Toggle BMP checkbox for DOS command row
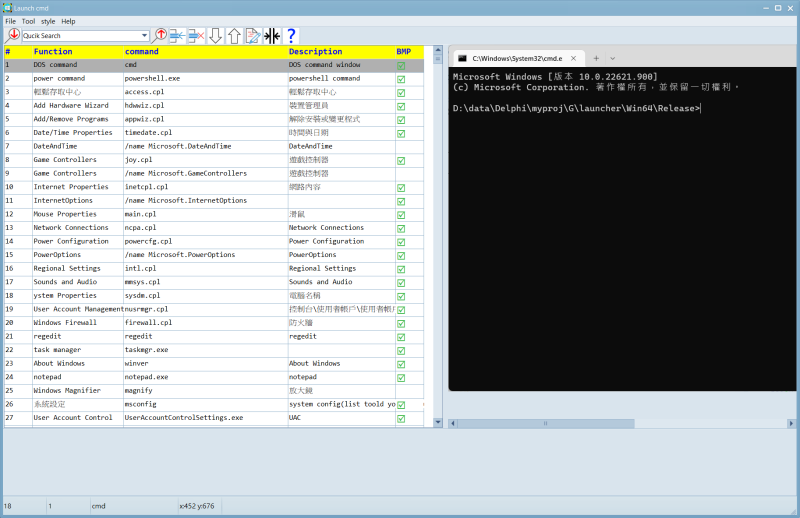Screen dimensions: 800x518 point(401,65)
